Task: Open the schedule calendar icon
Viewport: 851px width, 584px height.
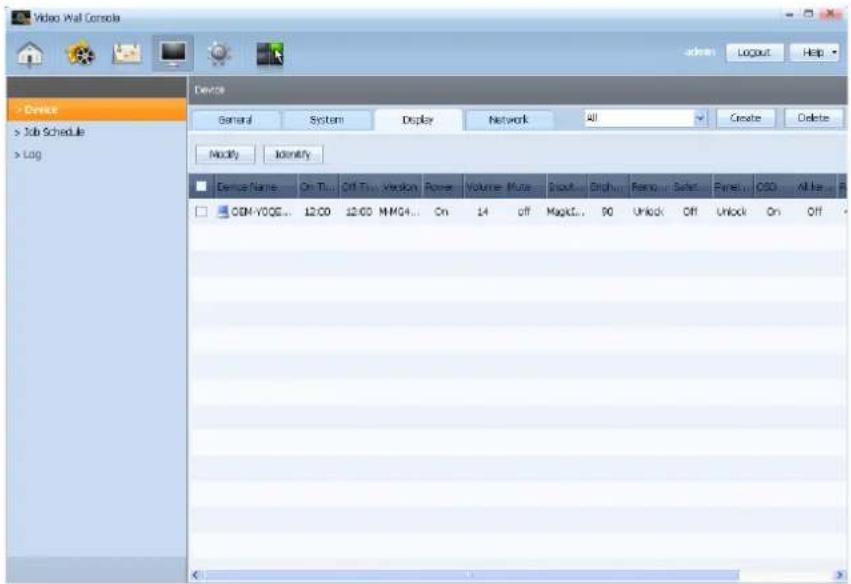Action: click(x=127, y=54)
